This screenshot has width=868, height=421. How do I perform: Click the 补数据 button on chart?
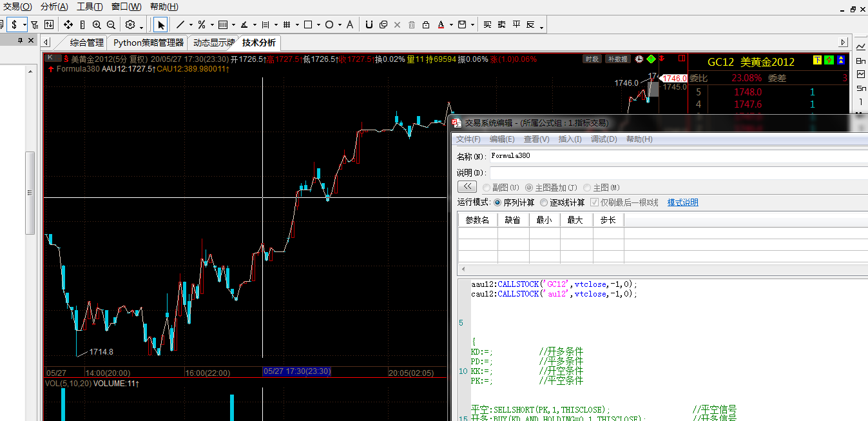pos(617,59)
